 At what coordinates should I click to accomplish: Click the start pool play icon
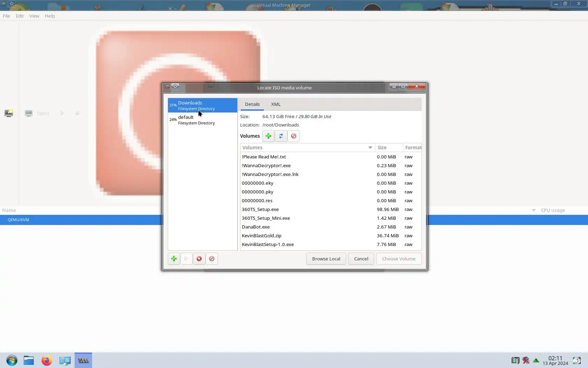(x=187, y=259)
